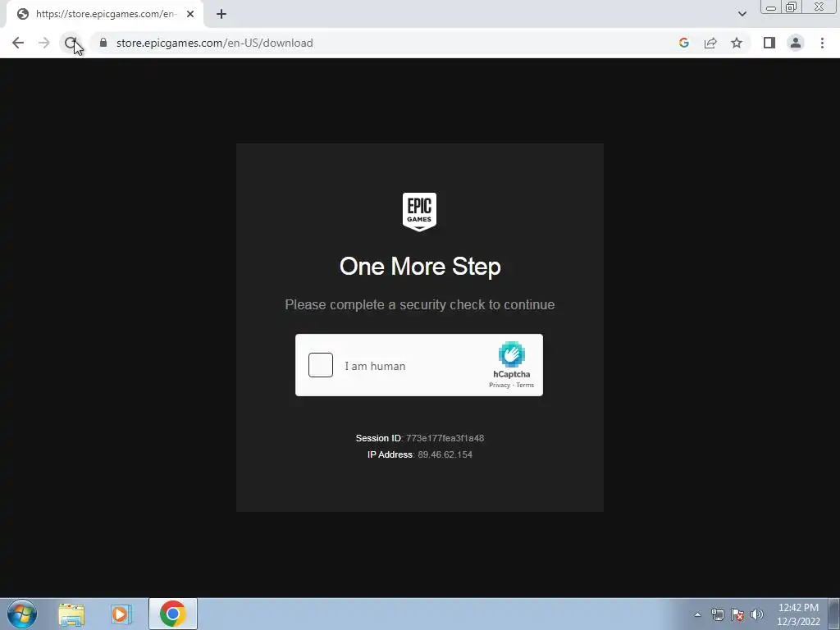Click the hCaptcha hand logo
This screenshot has width=840, height=630.
pyautogui.click(x=512, y=354)
